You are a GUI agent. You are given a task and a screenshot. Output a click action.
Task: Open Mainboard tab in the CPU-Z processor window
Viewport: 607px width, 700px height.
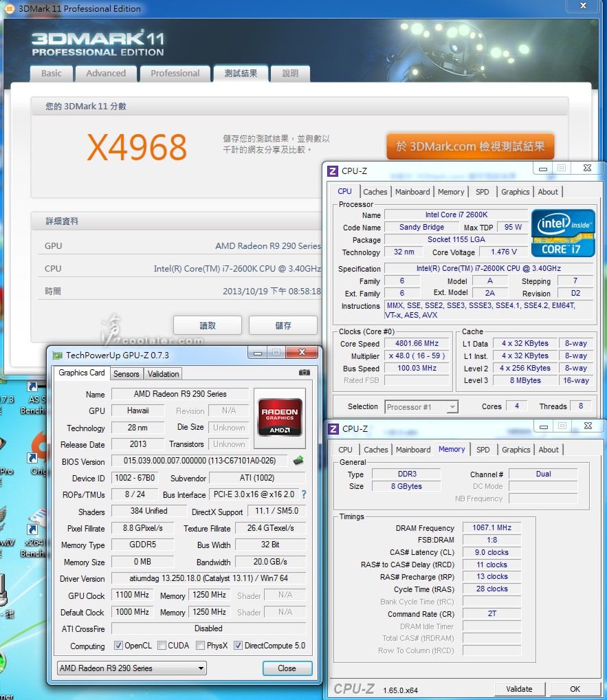[412, 192]
